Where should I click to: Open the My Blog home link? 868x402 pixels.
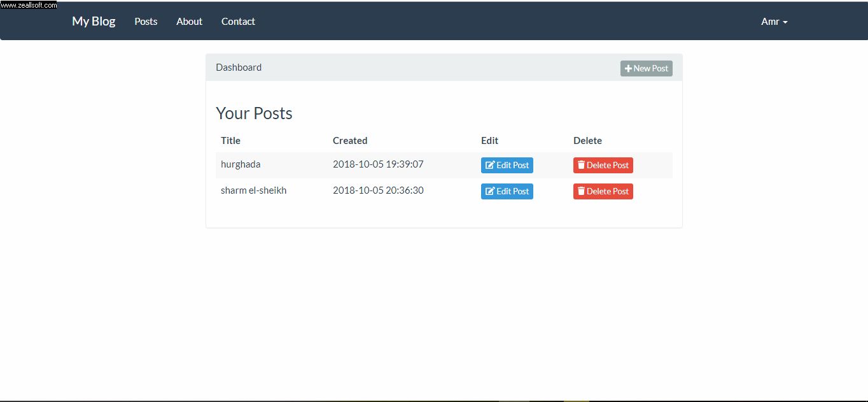[x=94, y=21]
